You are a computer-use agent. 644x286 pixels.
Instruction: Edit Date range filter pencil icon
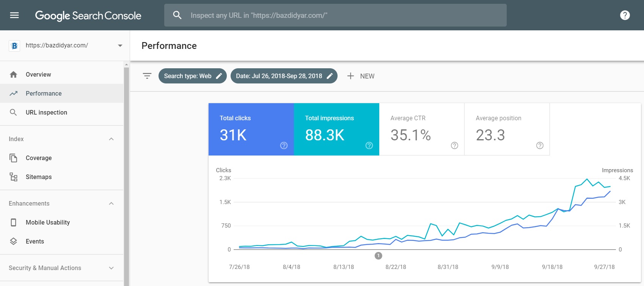click(x=330, y=76)
